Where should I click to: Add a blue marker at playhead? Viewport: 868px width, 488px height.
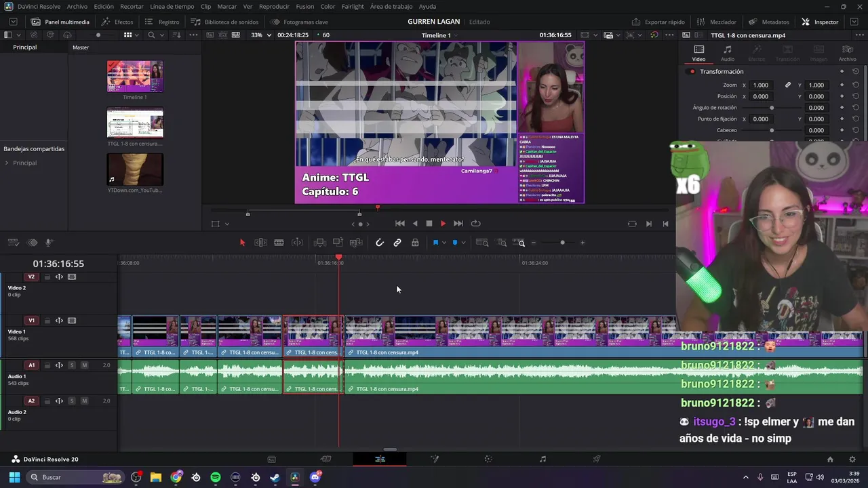(455, 243)
